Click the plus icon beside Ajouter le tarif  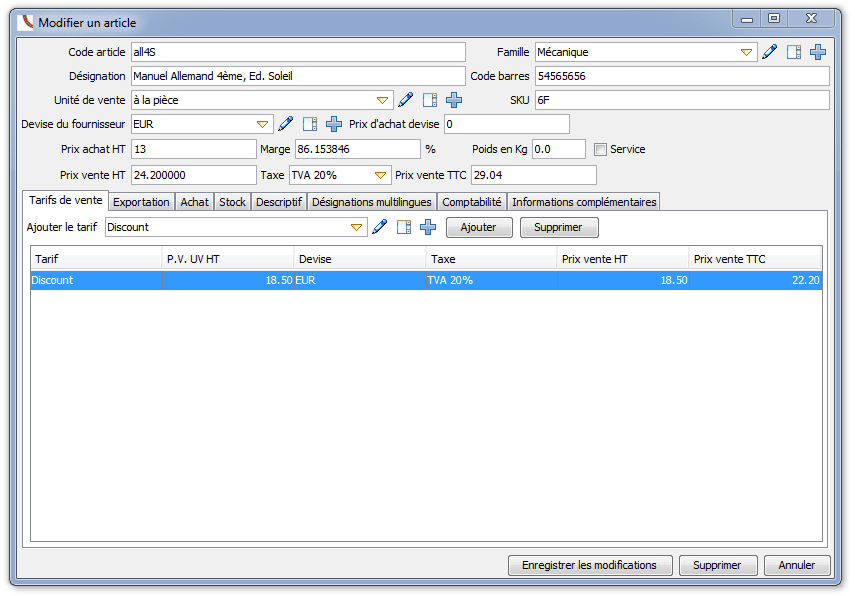point(428,227)
